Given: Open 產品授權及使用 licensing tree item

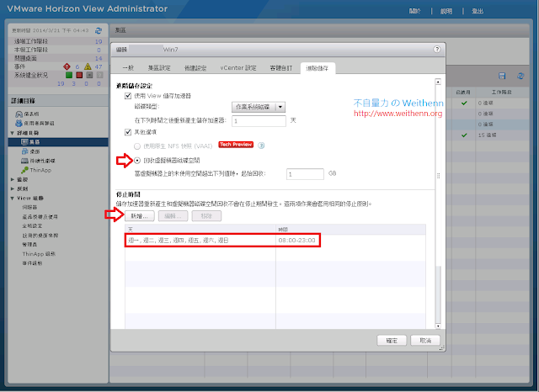Looking at the screenshot, I should pos(40,216).
